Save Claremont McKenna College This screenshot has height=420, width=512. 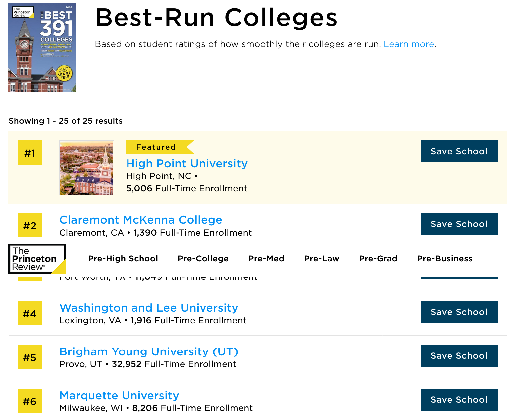coord(459,224)
